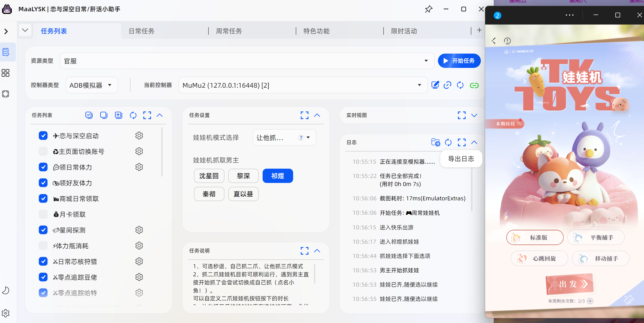
Task: Click 出发 button in game
Action: tap(570, 284)
